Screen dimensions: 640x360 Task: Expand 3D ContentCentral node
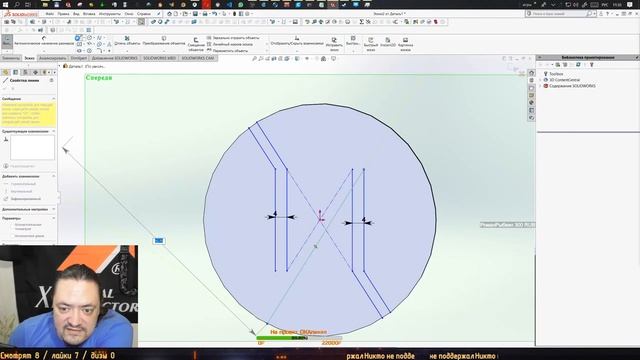(x=540, y=80)
